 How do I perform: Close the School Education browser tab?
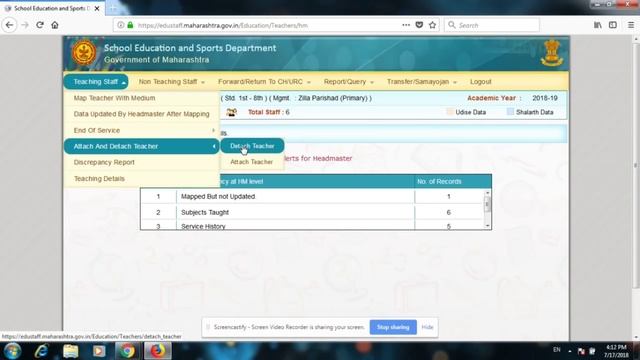point(97,8)
